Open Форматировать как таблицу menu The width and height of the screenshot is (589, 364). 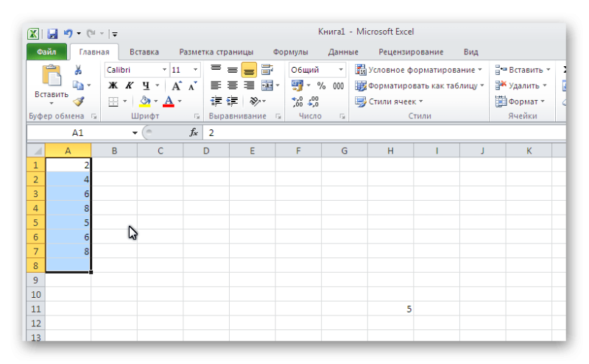click(x=419, y=86)
